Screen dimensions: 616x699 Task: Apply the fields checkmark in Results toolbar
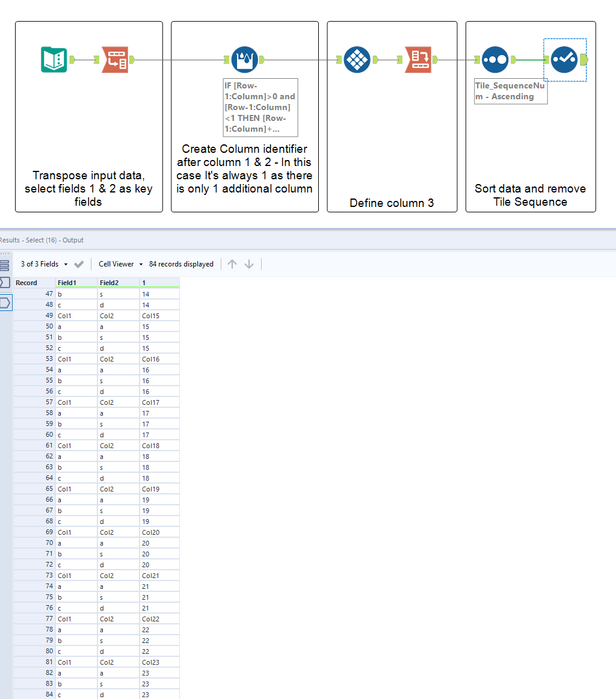[x=78, y=263]
